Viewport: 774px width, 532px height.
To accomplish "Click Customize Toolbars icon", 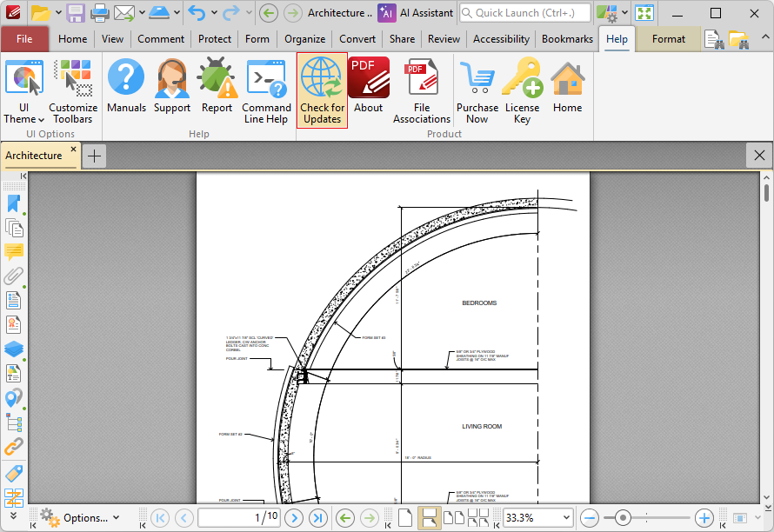I will click(x=73, y=91).
